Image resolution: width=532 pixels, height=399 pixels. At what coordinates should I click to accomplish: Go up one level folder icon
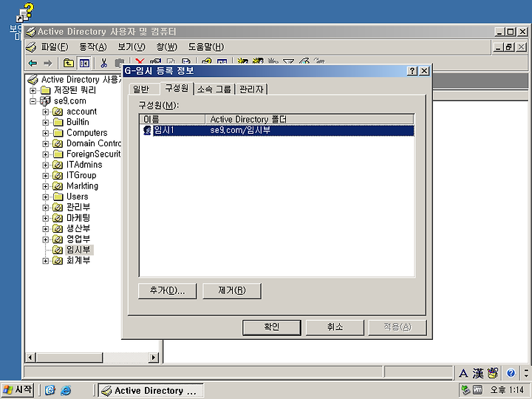coord(69,63)
